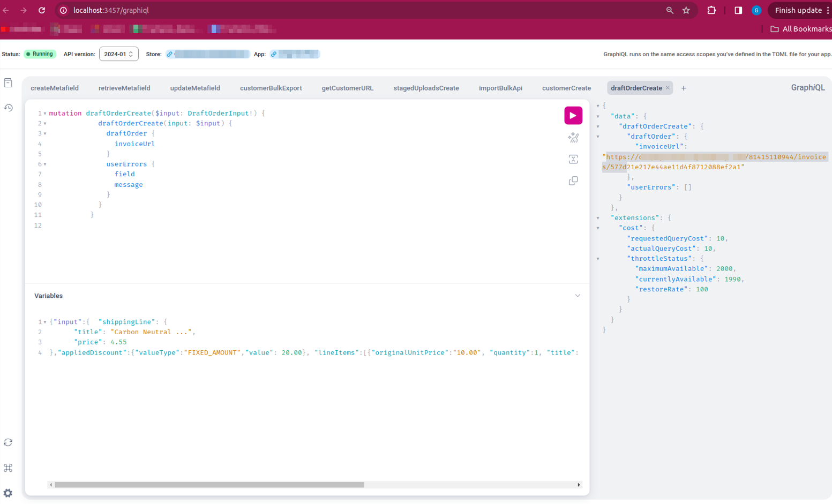Add a new query tab
The image size is (832, 504).
[x=684, y=88]
